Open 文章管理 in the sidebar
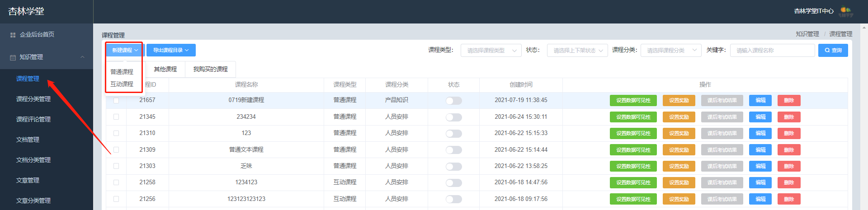868x210 pixels. pos(28,180)
